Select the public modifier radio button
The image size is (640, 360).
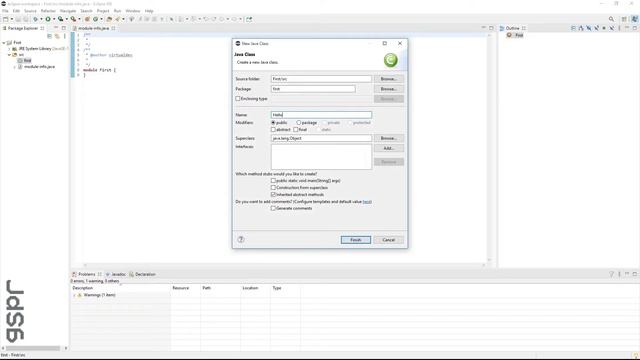273,122
